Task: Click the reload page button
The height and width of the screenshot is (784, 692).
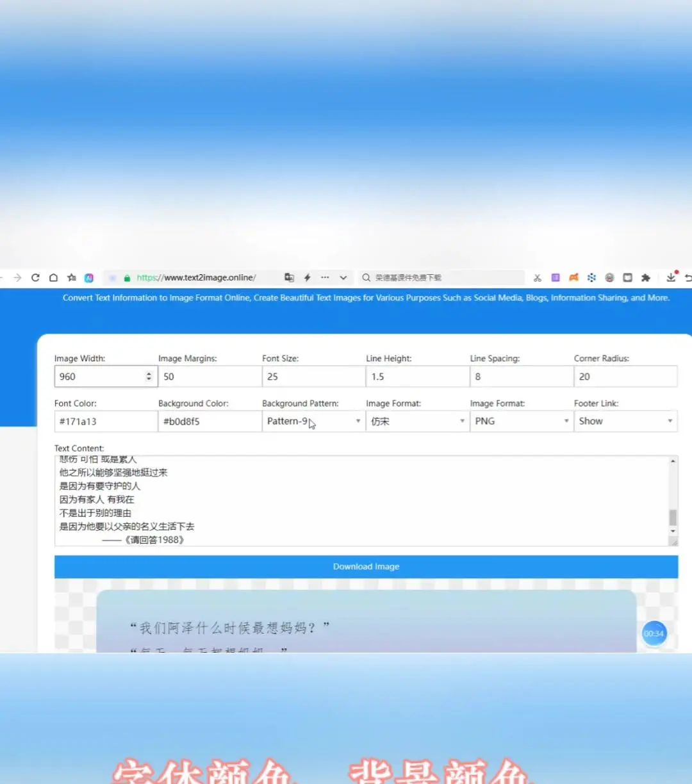Action: click(x=35, y=277)
